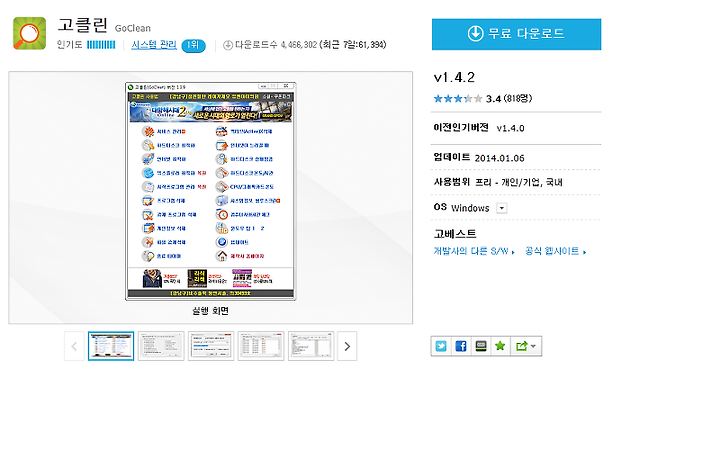The image size is (720, 450).
Task: Visit the 공식 웹사이트 link
Action: pos(556,251)
